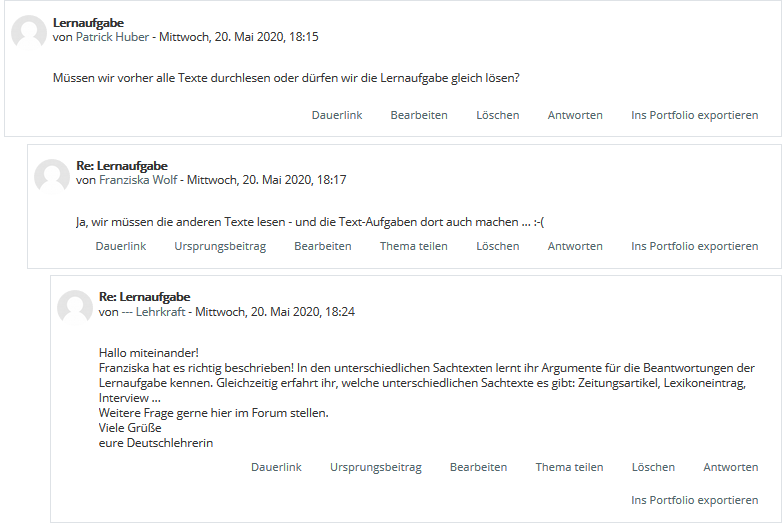Export Franziska's reply to portfolio

(694, 246)
